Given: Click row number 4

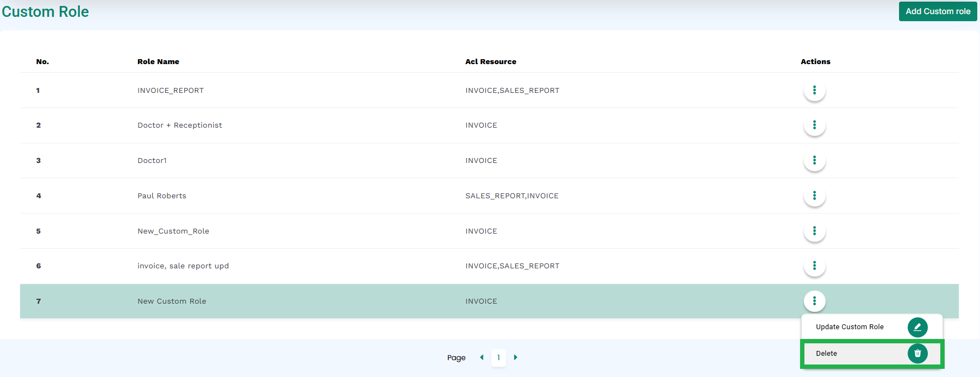Looking at the screenshot, I should pos(39,196).
